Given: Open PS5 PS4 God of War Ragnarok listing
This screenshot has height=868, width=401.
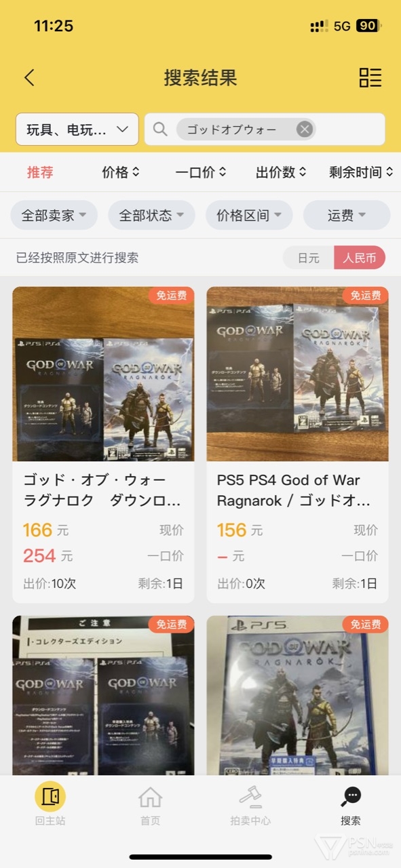Looking at the screenshot, I should coord(298,445).
